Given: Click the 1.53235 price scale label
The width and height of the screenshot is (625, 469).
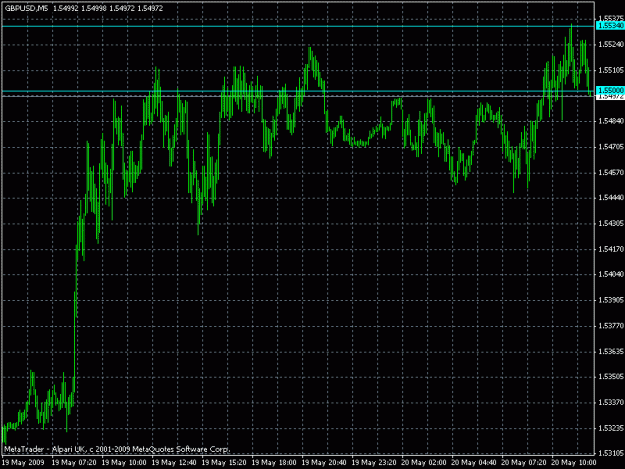Looking at the screenshot, I should 611,428.
